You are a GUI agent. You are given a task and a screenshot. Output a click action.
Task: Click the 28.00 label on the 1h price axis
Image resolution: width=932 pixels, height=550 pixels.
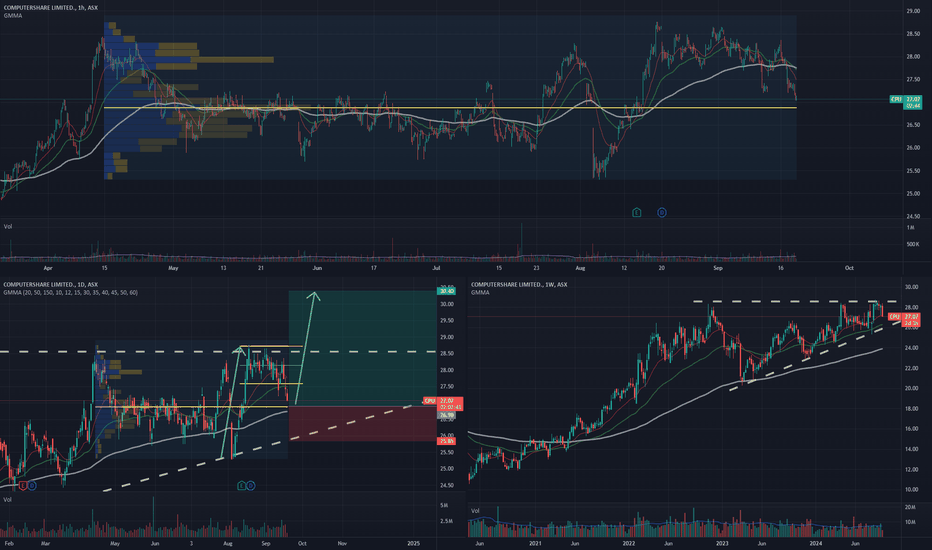tap(913, 56)
